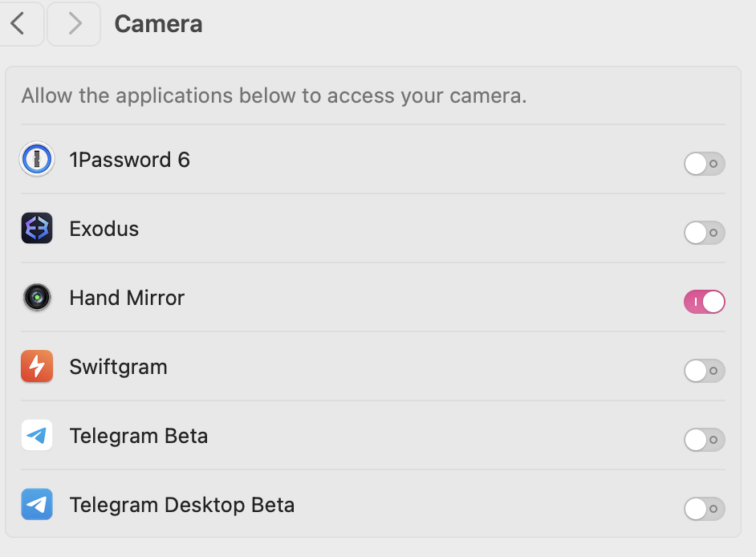Enable the Swiftgram camera switch
This screenshot has height=557, width=756.
704,371
